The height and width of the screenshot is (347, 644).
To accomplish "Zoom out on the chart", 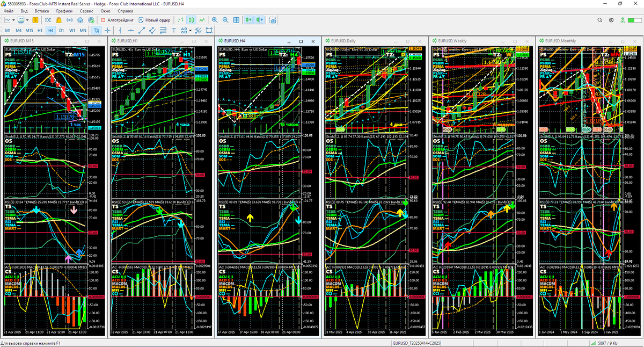I will point(225,20).
